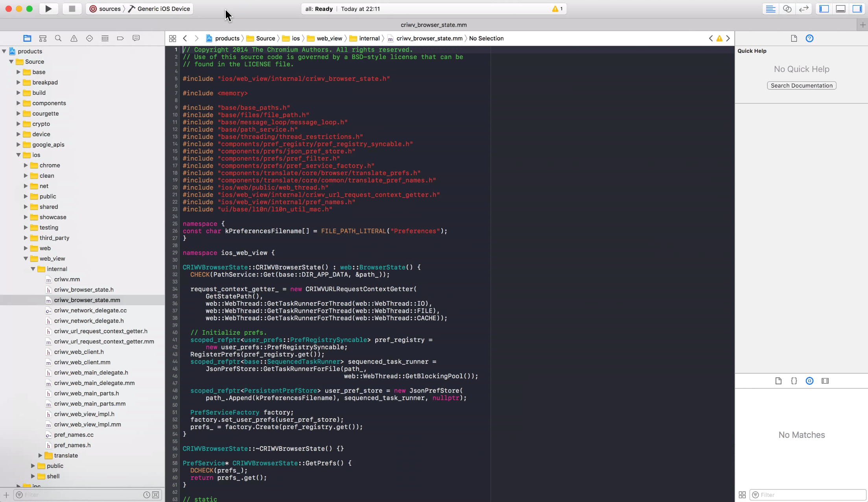Select internal in the jump bar

coord(365,38)
